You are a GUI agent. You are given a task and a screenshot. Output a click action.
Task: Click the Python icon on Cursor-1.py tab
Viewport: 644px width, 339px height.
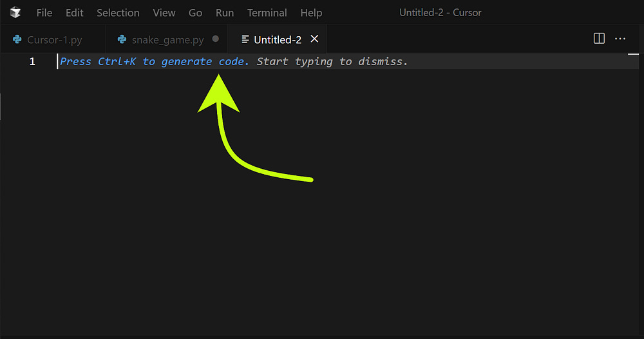[x=17, y=39]
